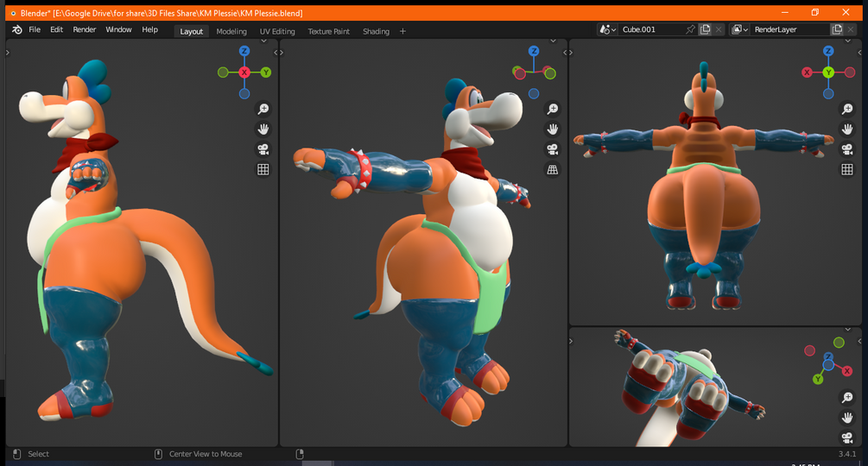
Task: Toggle camera view in the side-view viewport
Action: 263,149
